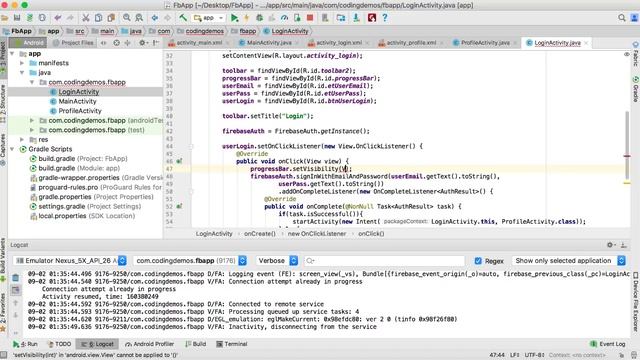Click the Search Everywhere magnifier icon
This screenshot has height=360, width=640.
pyautogui.click(x=622, y=18)
